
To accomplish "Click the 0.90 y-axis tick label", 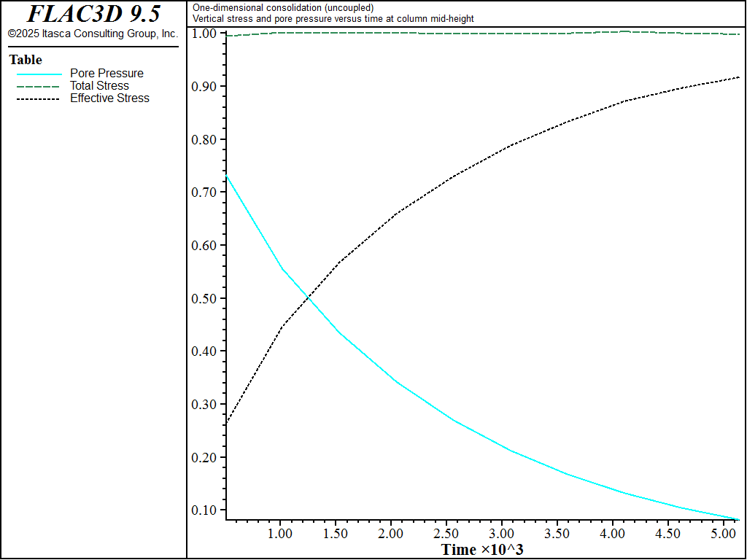I will pyautogui.click(x=204, y=86).
